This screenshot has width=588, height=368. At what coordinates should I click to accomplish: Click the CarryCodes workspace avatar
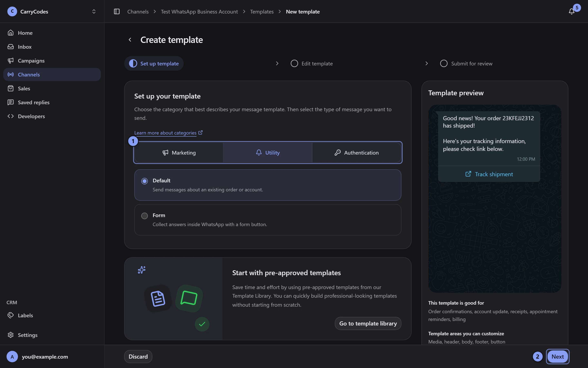[x=12, y=11]
